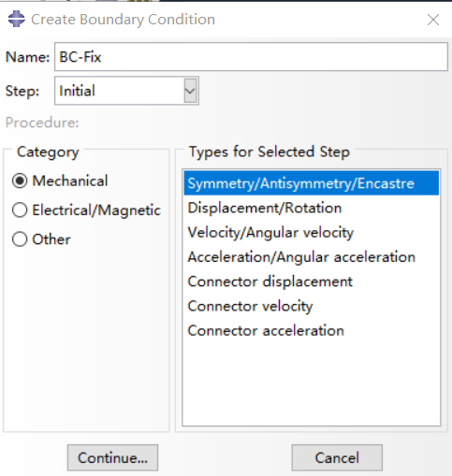Viewport: 452px width, 476px height.
Task: Click the Step: label
Action: point(22,92)
